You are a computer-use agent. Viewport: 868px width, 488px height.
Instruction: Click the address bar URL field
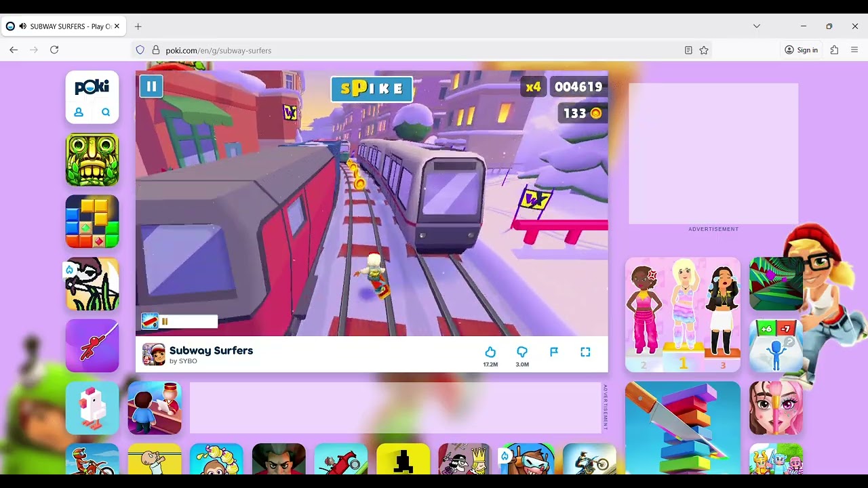pyautogui.click(x=420, y=50)
